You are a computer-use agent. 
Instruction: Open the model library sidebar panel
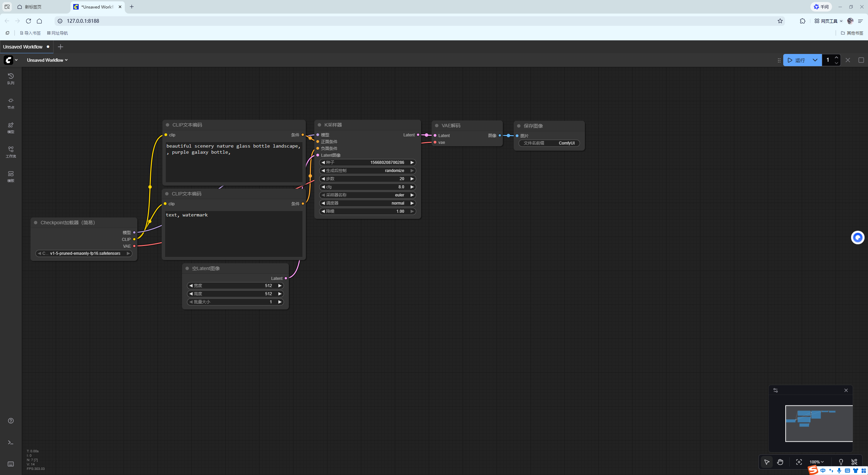click(x=11, y=127)
